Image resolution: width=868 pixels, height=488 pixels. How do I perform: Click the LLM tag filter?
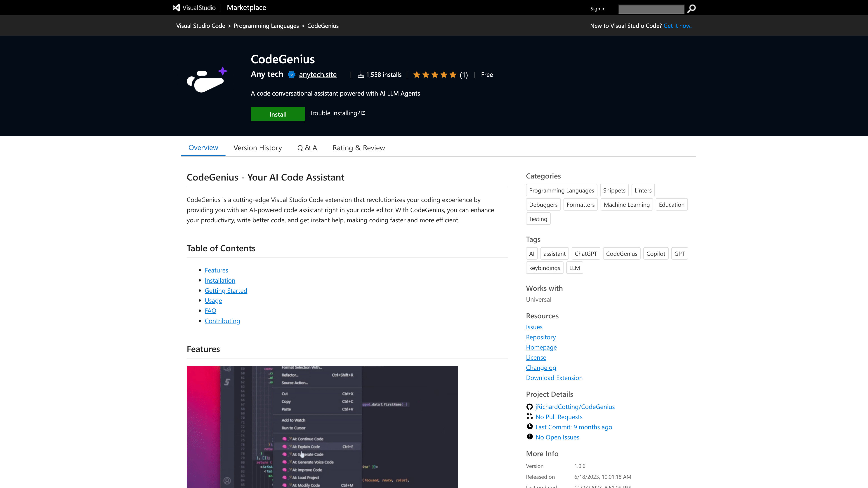(x=575, y=267)
